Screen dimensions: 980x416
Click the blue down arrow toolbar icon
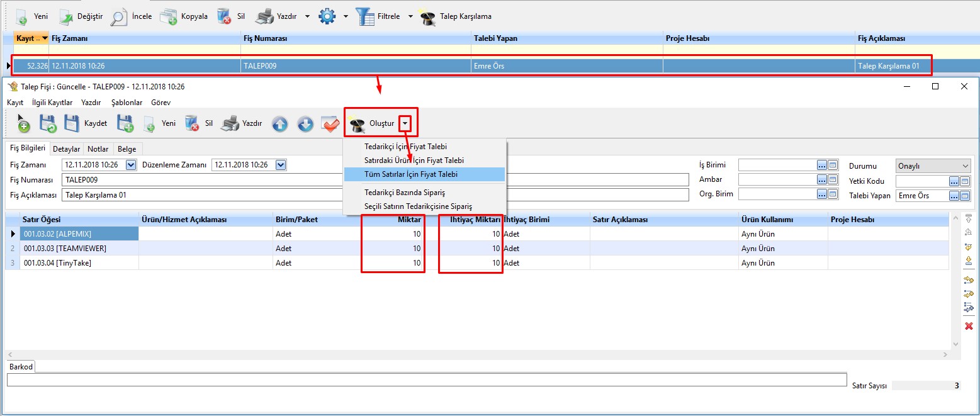tap(305, 124)
